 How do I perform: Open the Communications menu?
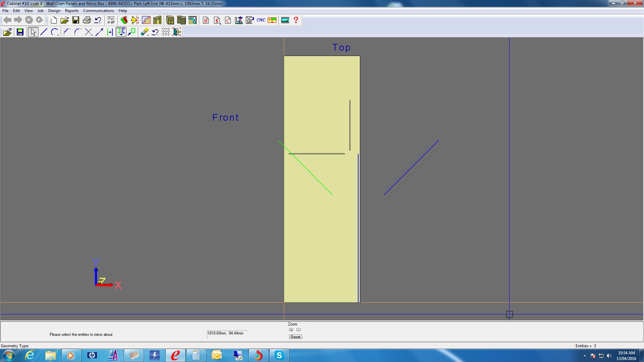pos(98,11)
